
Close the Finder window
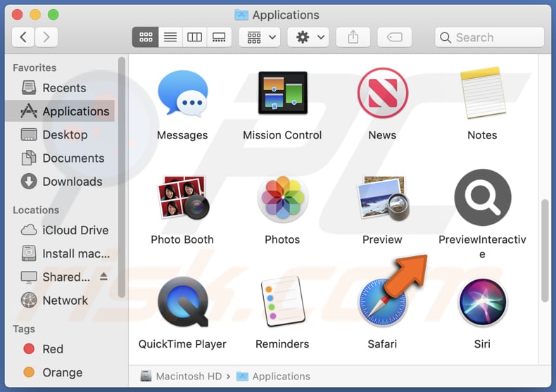[17, 15]
